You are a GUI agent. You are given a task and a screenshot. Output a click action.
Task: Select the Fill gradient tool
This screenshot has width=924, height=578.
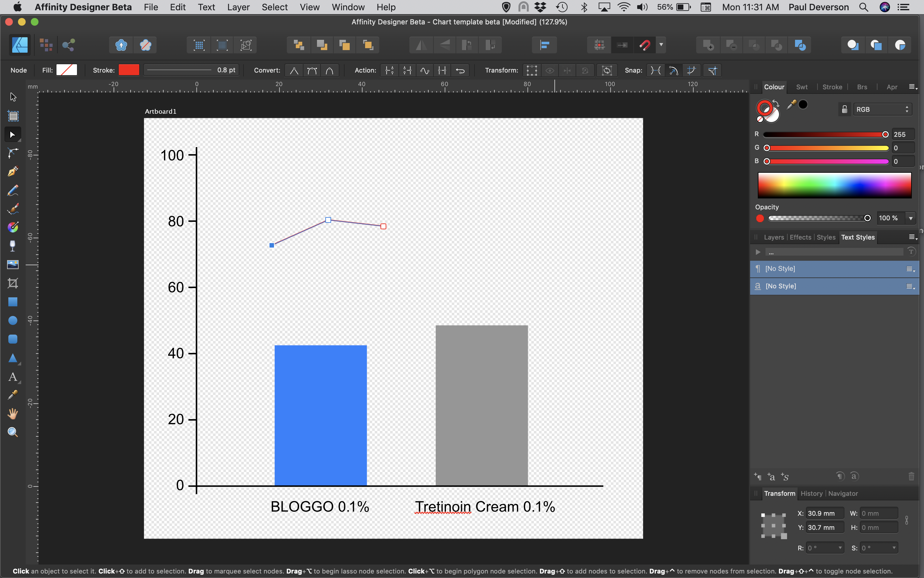13,227
